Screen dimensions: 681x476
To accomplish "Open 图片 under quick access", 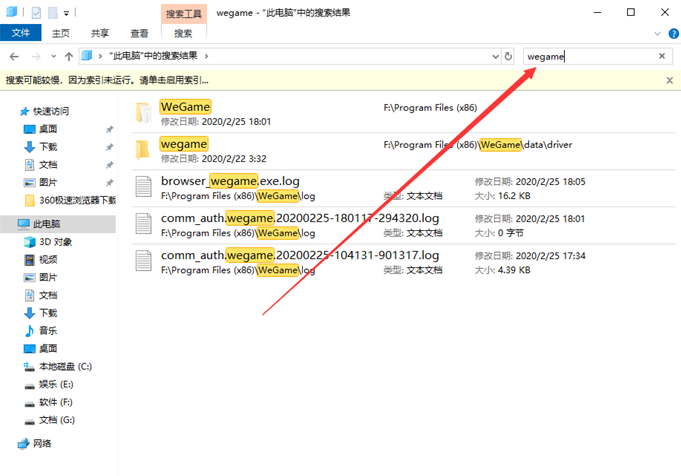I will [x=48, y=182].
